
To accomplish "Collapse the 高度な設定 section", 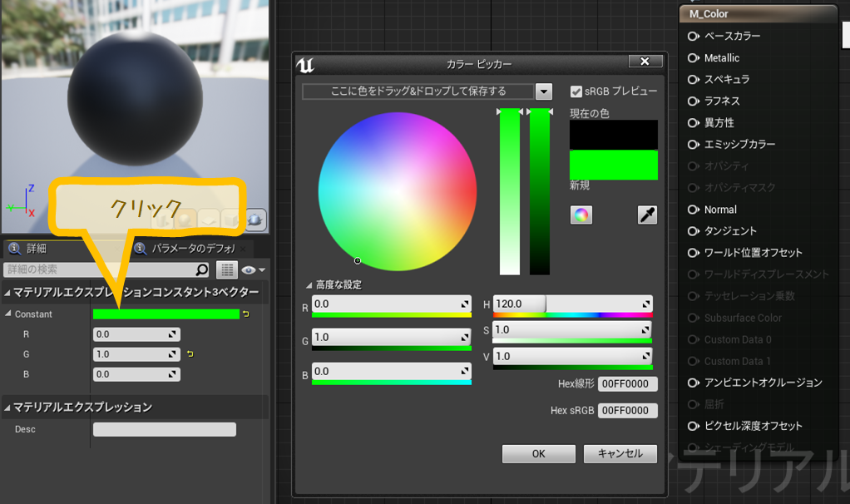I will (x=309, y=285).
